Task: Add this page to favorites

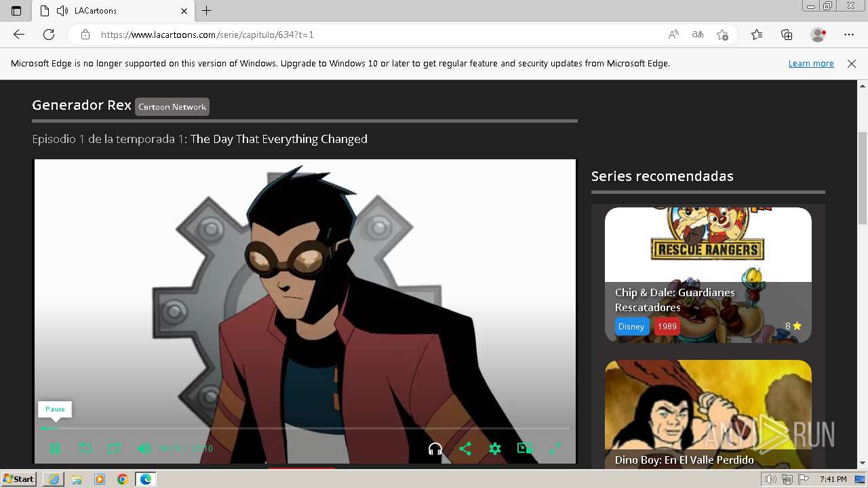Action: [x=722, y=35]
